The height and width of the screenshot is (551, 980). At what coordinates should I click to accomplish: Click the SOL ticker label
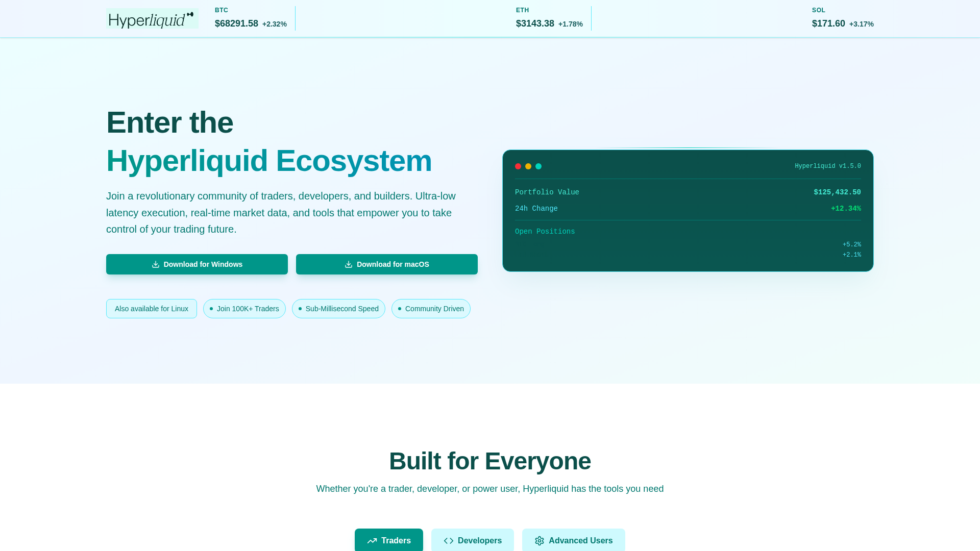(818, 10)
